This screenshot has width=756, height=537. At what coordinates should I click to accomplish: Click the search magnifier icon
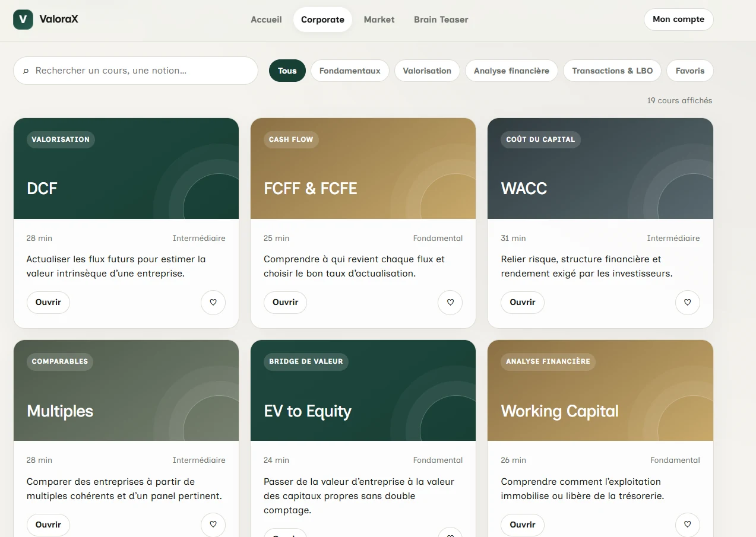pos(26,71)
